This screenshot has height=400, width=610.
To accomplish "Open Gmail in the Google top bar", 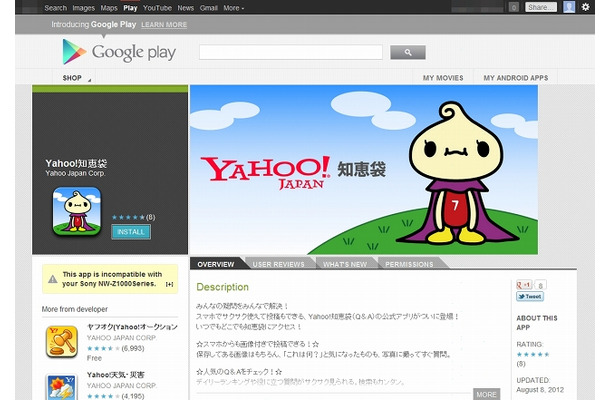I will click(209, 8).
